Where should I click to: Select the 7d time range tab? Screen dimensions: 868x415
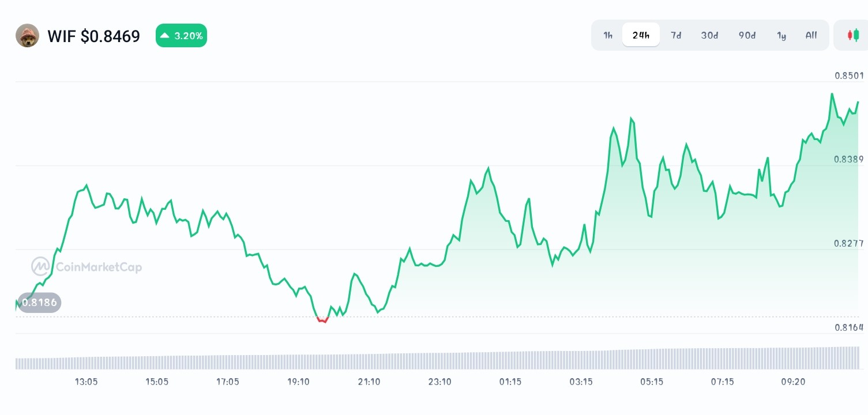(676, 35)
